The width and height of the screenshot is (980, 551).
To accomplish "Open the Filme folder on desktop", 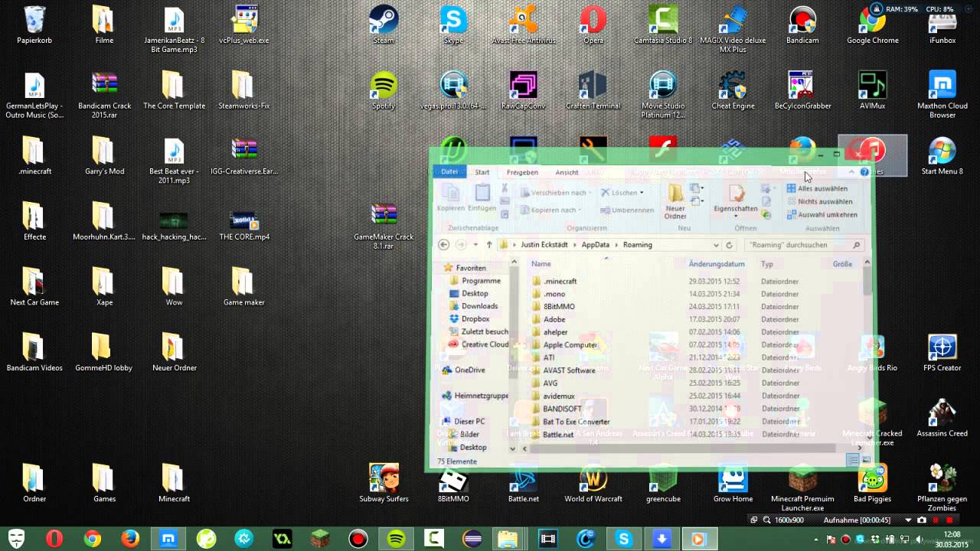I will coord(104,24).
